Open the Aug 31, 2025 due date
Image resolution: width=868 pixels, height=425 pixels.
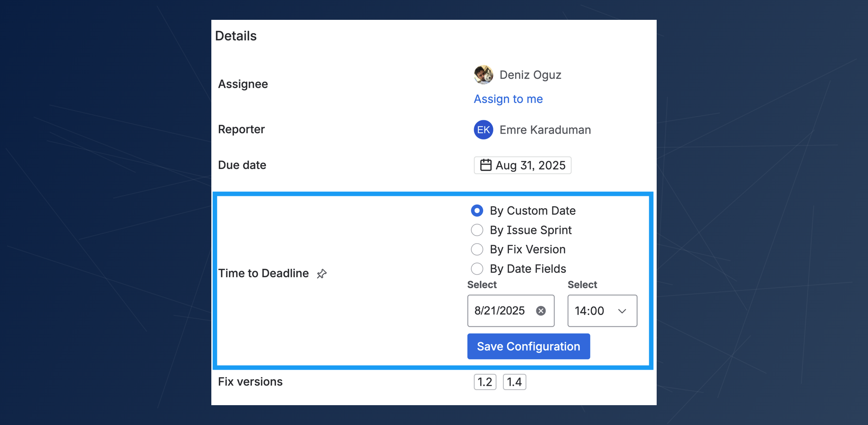[530, 165]
